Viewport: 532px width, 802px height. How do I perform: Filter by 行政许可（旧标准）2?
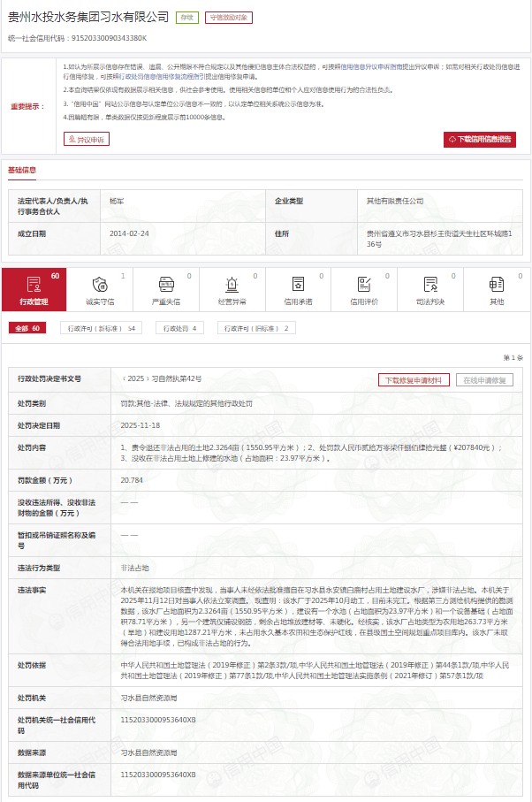click(256, 328)
